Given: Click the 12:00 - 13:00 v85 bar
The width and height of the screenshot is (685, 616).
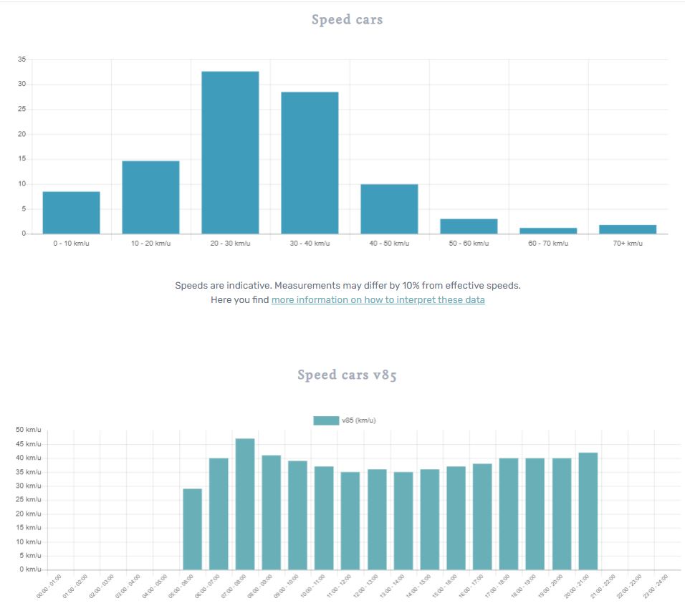Looking at the screenshot, I should pos(377,519).
